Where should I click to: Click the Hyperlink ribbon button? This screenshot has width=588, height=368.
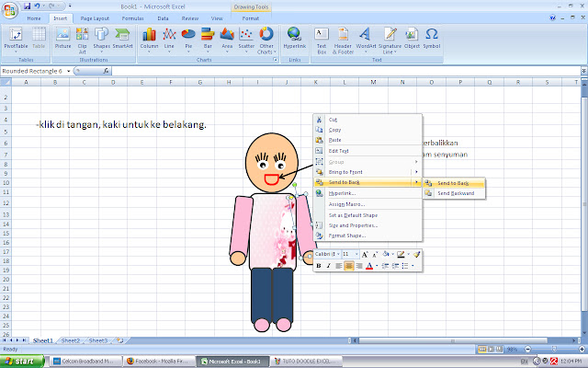[x=294, y=38]
